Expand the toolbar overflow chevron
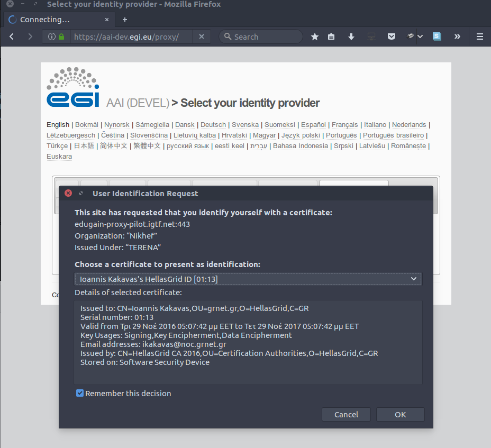491x448 pixels. click(457, 36)
